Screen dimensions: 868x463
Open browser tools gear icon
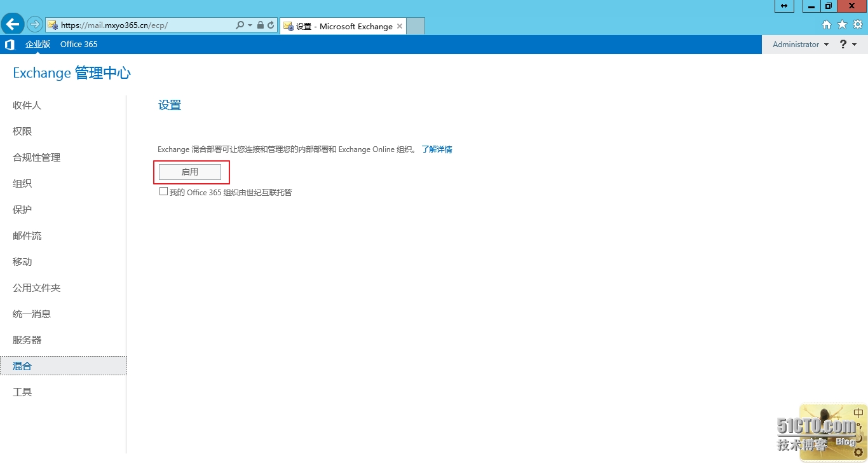tap(857, 25)
